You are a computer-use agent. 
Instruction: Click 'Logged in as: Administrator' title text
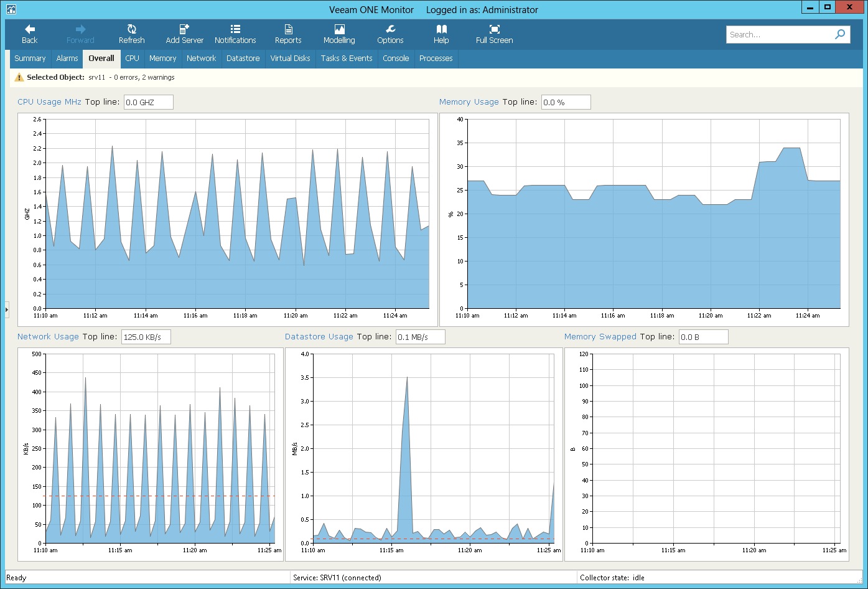pyautogui.click(x=482, y=10)
